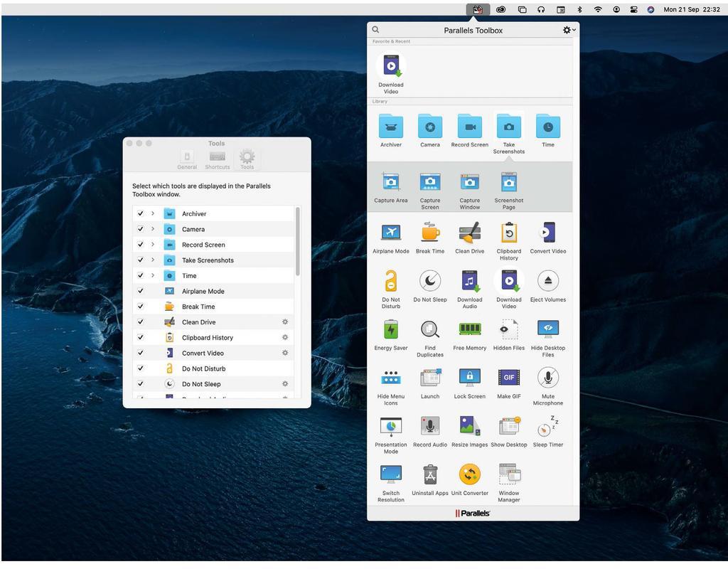This screenshot has height=574, width=728.
Task: Open Wi-Fi status in menu bar
Action: [x=598, y=9]
